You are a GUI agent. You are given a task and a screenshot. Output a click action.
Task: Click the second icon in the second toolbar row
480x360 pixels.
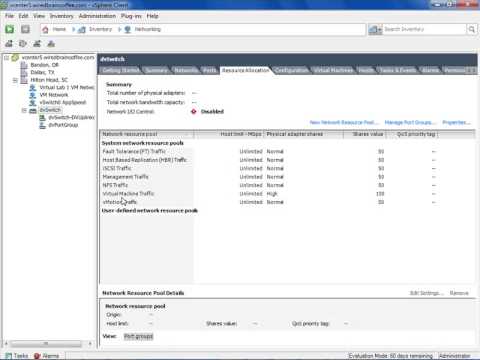pyautogui.click(x=23, y=44)
